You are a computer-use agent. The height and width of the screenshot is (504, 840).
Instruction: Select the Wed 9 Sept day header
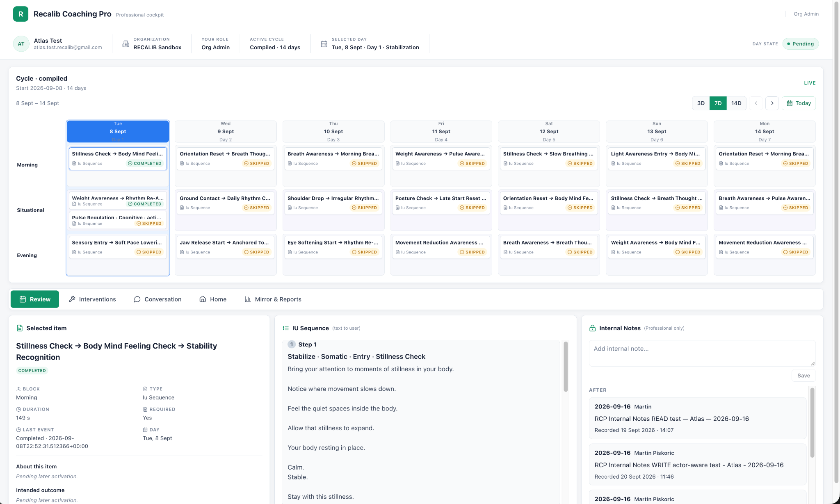[226, 132]
